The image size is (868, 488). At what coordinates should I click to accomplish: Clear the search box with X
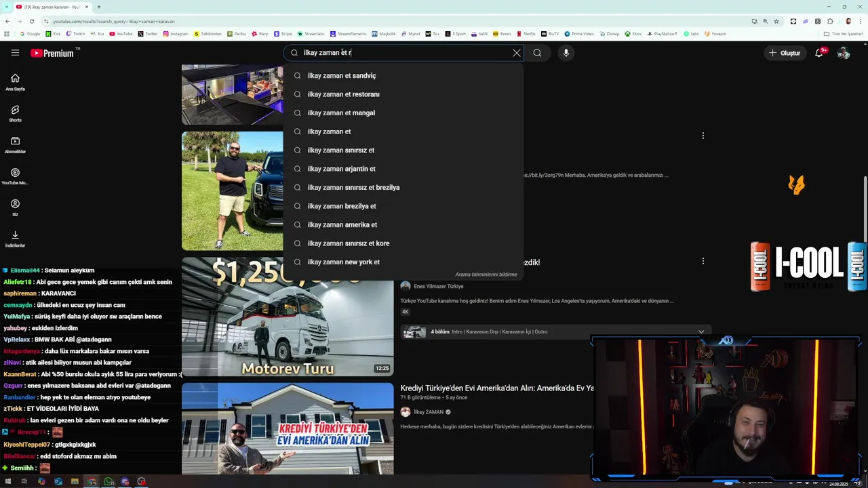click(x=517, y=53)
